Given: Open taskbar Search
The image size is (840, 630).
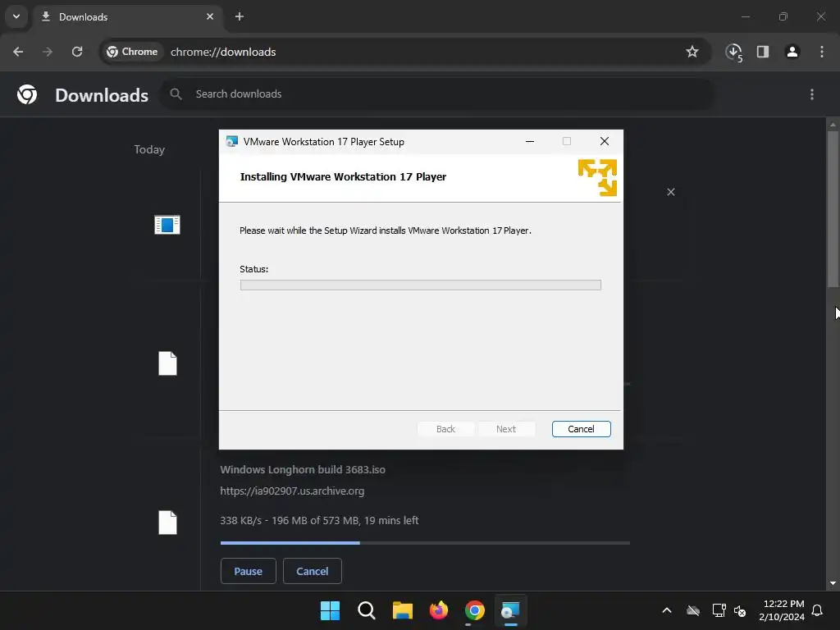Looking at the screenshot, I should 367,610.
